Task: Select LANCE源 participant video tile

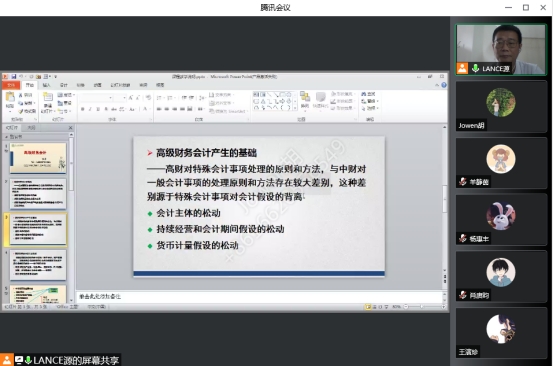Action: [501, 49]
